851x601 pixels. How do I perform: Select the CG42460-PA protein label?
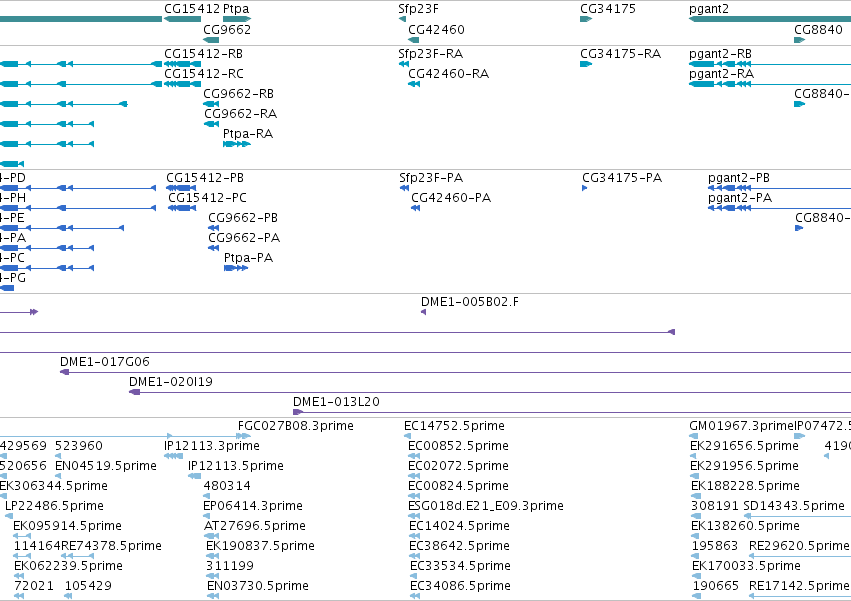(451, 198)
